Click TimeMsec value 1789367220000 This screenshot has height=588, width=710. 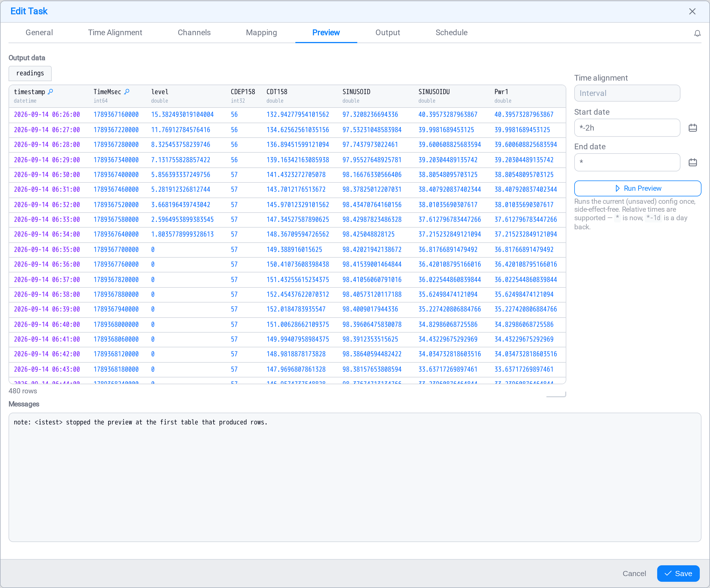[x=116, y=130]
